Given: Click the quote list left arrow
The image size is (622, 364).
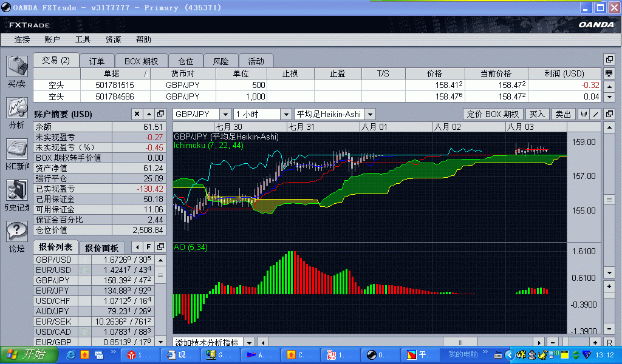Looking at the screenshot, I should point(137,247).
